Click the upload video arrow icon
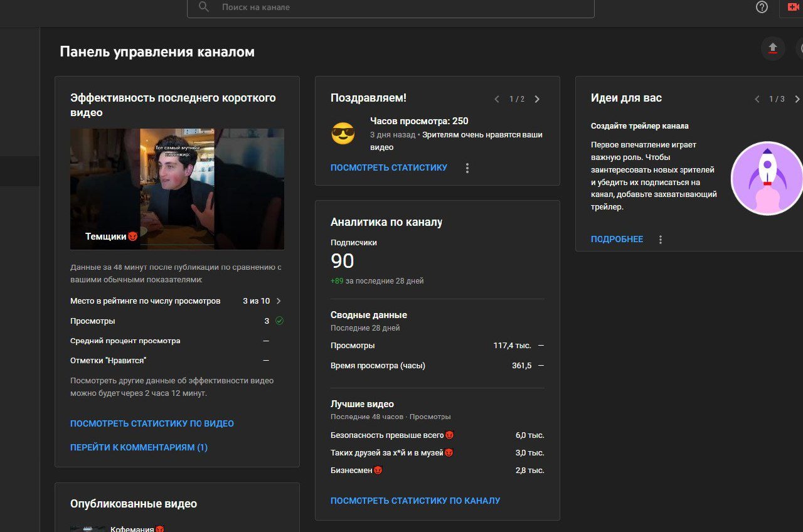The image size is (803, 532). pos(773,49)
